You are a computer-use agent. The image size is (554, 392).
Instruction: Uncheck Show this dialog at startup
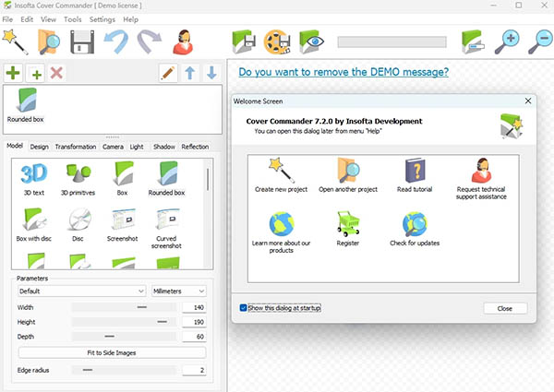[243, 308]
